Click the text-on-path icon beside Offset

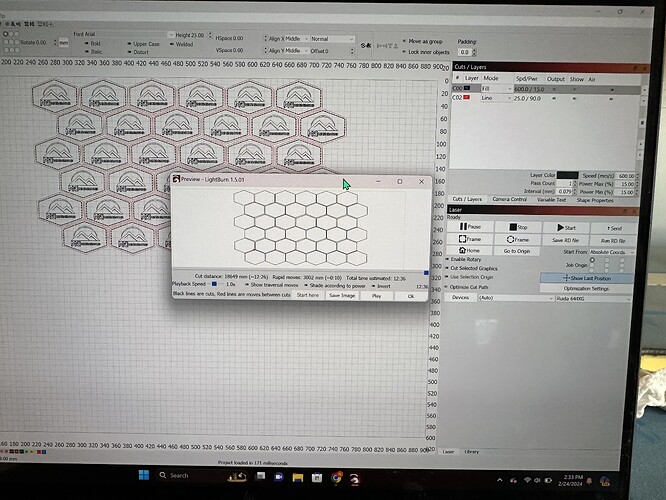tap(366, 45)
